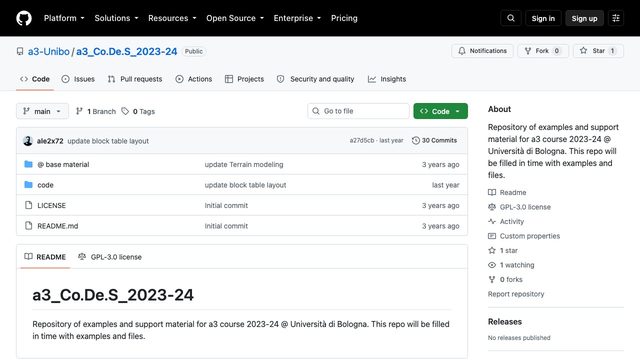The image size is (640, 360).
Task: Click the history clock icon beside 30 Commits
Action: [x=416, y=140]
